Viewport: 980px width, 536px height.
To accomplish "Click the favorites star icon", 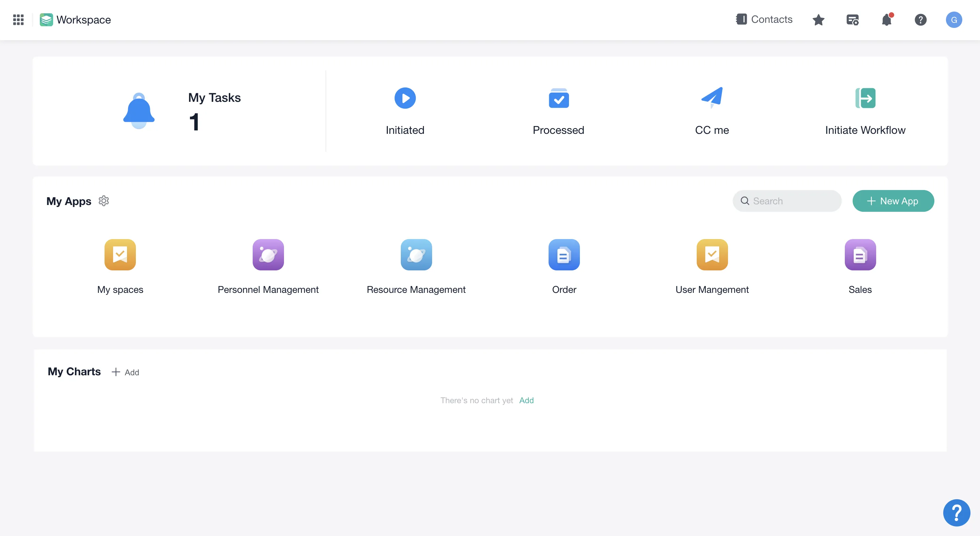I will 818,19.
